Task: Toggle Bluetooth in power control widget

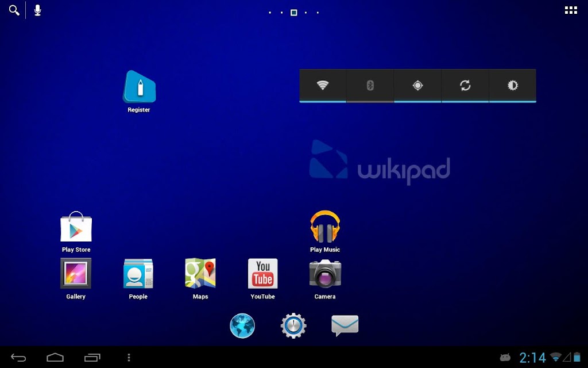Action: [370, 86]
